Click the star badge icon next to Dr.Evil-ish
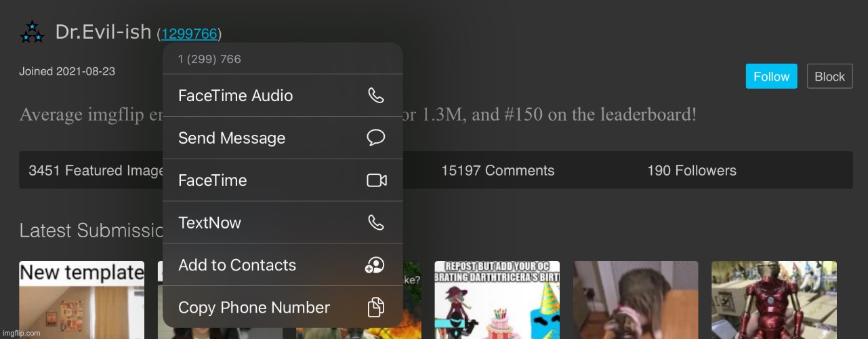 32,32
